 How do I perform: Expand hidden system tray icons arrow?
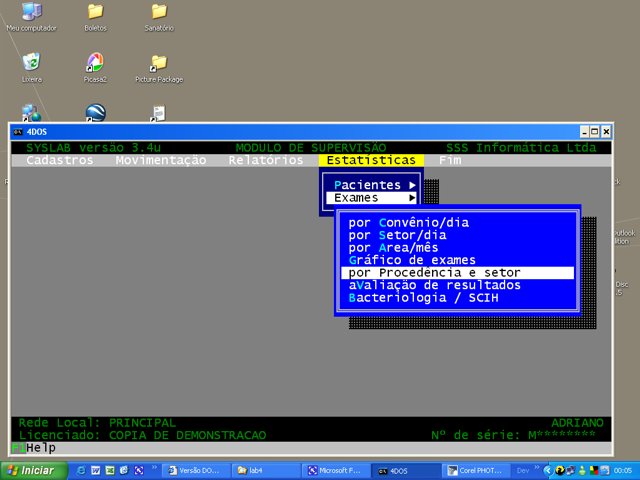[x=547, y=471]
